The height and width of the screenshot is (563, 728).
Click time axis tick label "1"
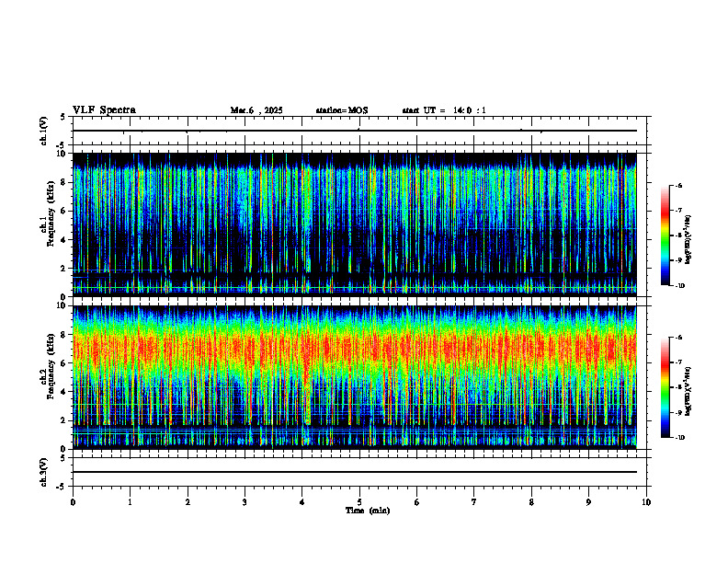130,502
